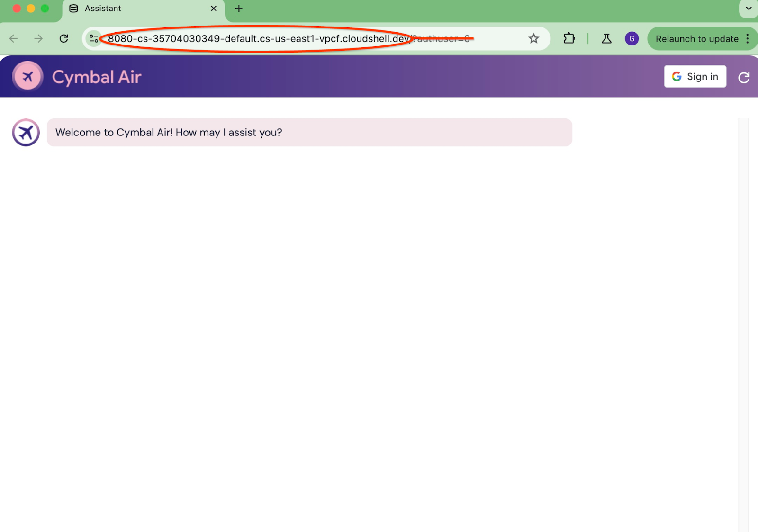
Task: Open a new tab with plus button
Action: click(239, 9)
